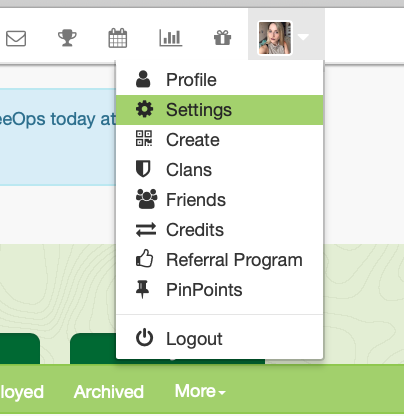Image resolution: width=404 pixels, height=416 pixels.
Task: Click the thumbs-up Referral Program icon
Action: pyautogui.click(x=145, y=259)
